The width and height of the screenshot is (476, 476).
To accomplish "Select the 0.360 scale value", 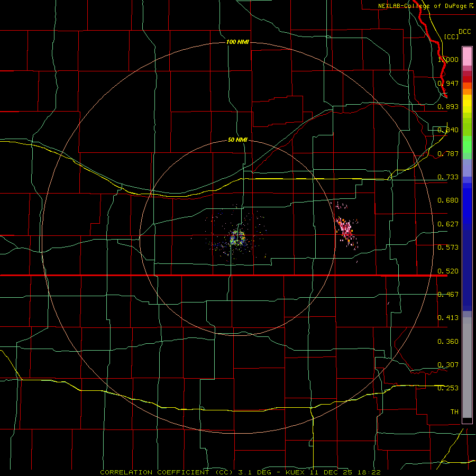I will coord(448,342).
